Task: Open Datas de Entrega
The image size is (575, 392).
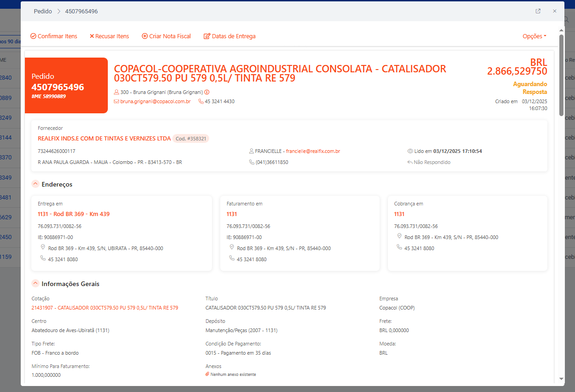Action: pos(229,36)
